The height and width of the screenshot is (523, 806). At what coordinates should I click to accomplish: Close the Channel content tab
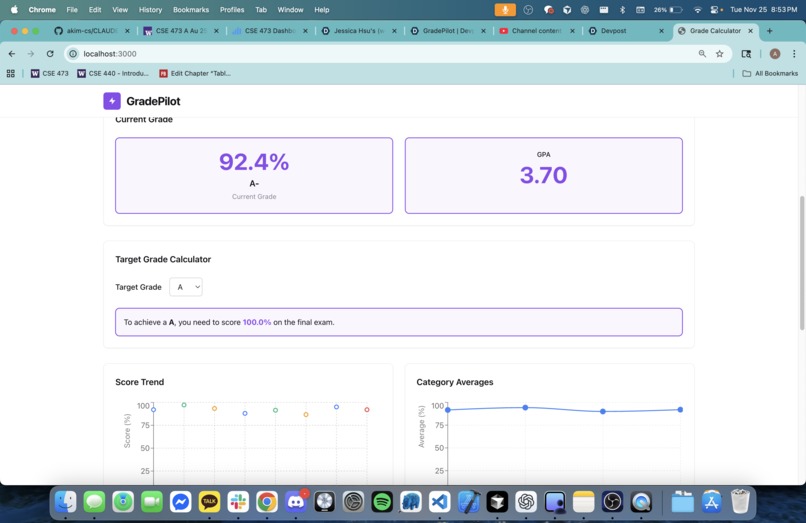pos(572,31)
